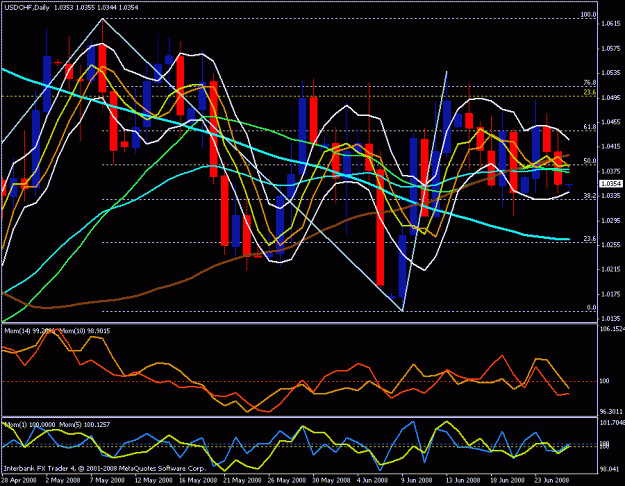Click the 1.0535 price axis label

610,73
